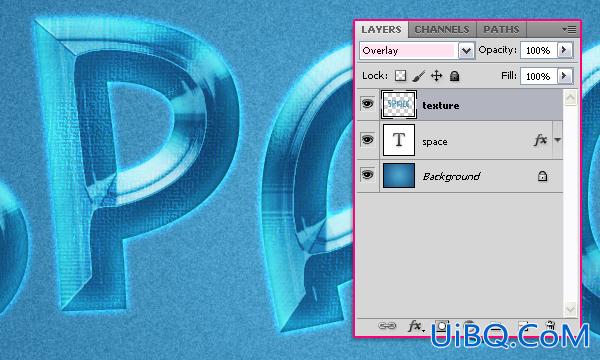Click the Background layer lock icon

[x=542, y=176]
